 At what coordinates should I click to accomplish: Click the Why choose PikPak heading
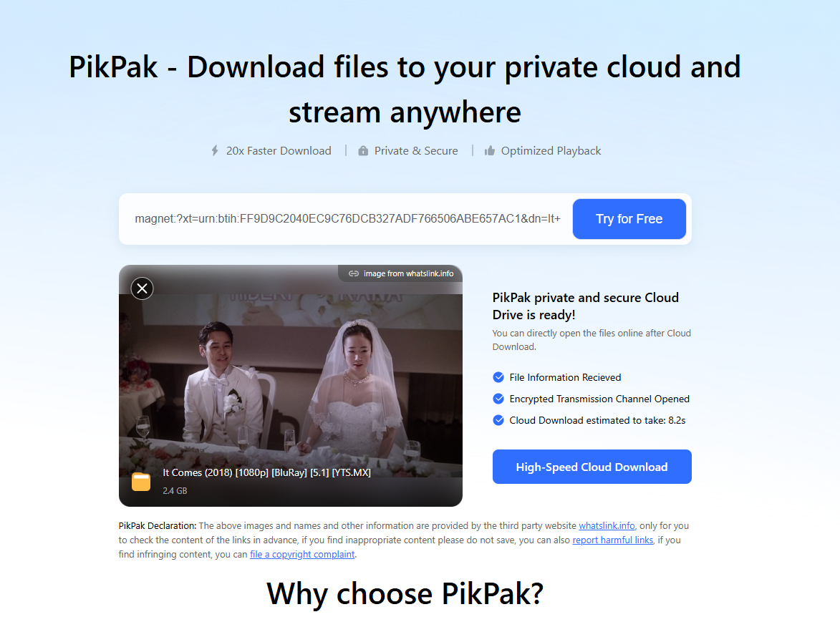point(405,594)
